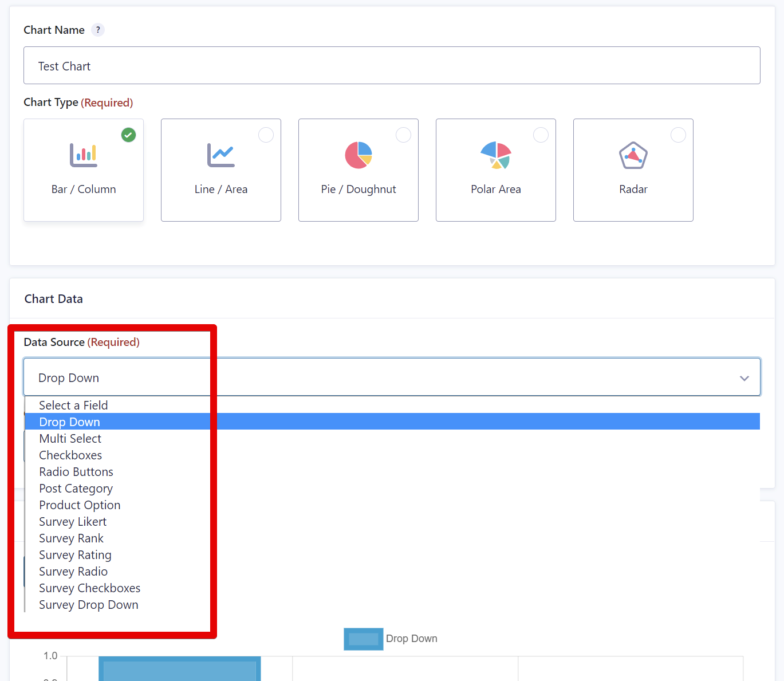The height and width of the screenshot is (681, 784).
Task: Click the green checkmark on Bar / Column
Action: [x=129, y=135]
